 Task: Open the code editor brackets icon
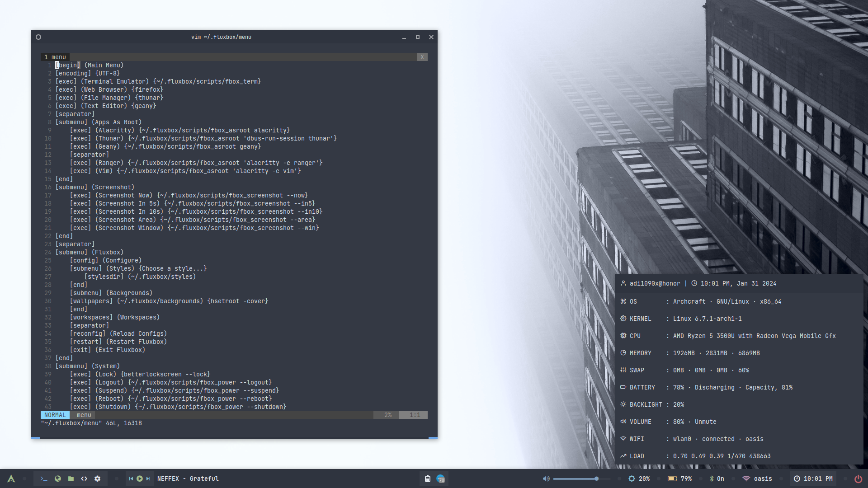tap(84, 479)
